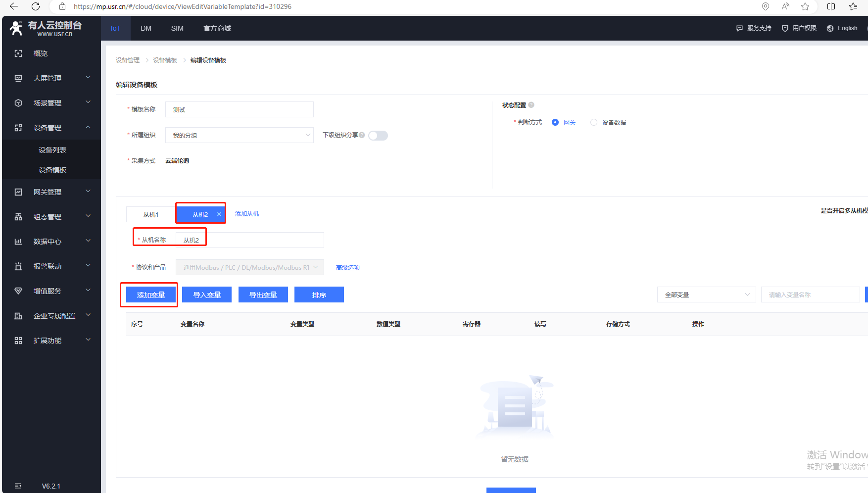The height and width of the screenshot is (493, 868).
Task: Click the browser refresh icon
Action: click(x=36, y=6)
